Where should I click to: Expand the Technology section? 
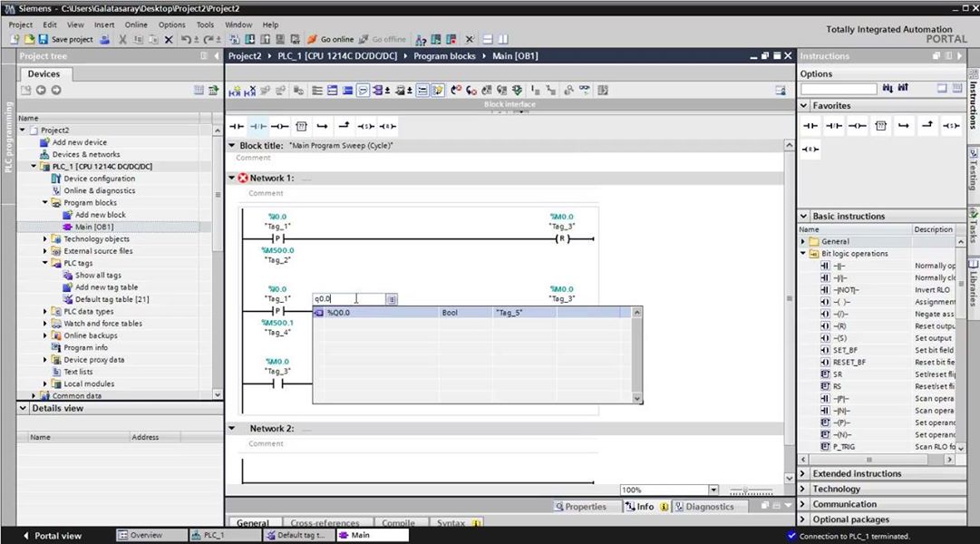click(x=804, y=489)
